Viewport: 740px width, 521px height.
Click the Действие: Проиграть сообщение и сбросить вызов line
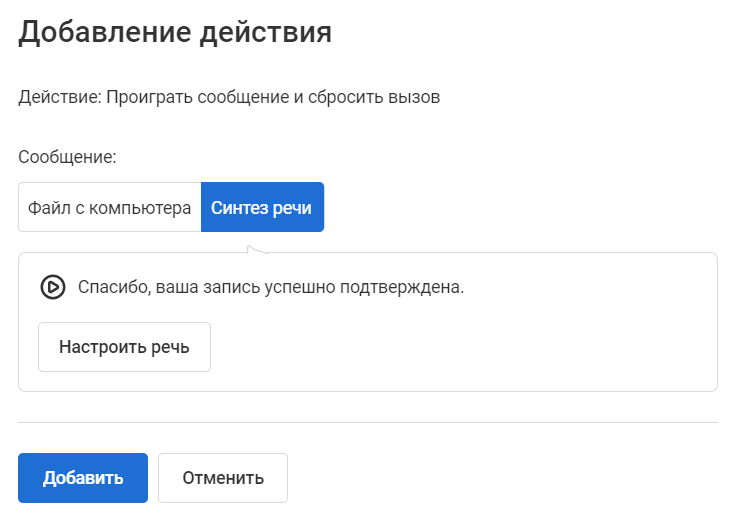pos(229,97)
